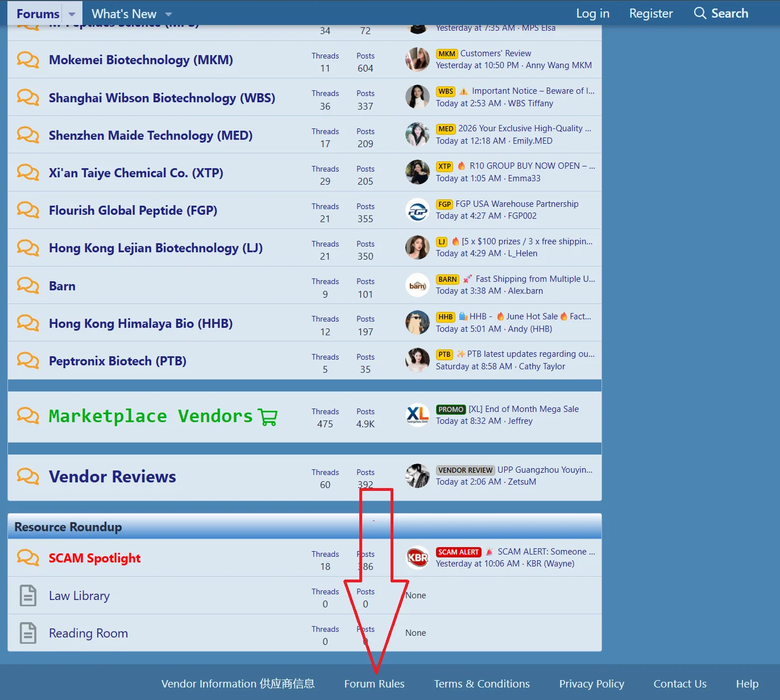780x700 pixels.
Task: Open Flourish Global Peptide (FGP) forum
Action: (133, 210)
